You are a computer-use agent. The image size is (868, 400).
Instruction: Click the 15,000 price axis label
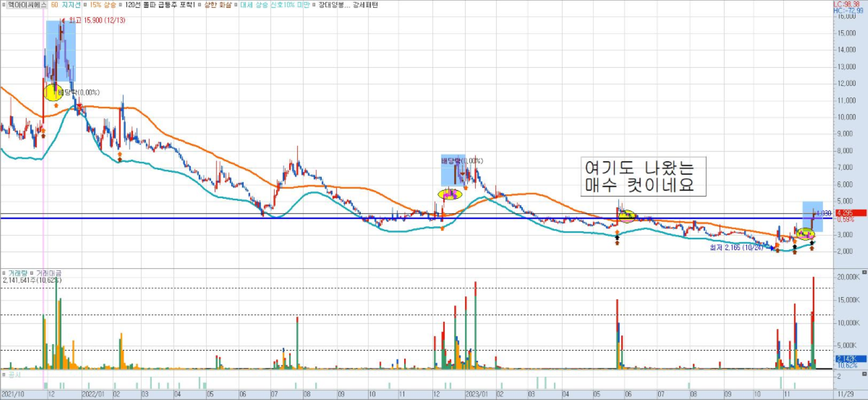pyautogui.click(x=847, y=33)
